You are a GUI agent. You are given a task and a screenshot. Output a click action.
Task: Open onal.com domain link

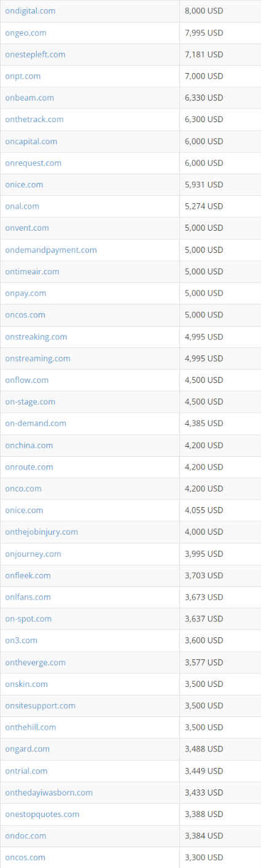click(x=22, y=206)
